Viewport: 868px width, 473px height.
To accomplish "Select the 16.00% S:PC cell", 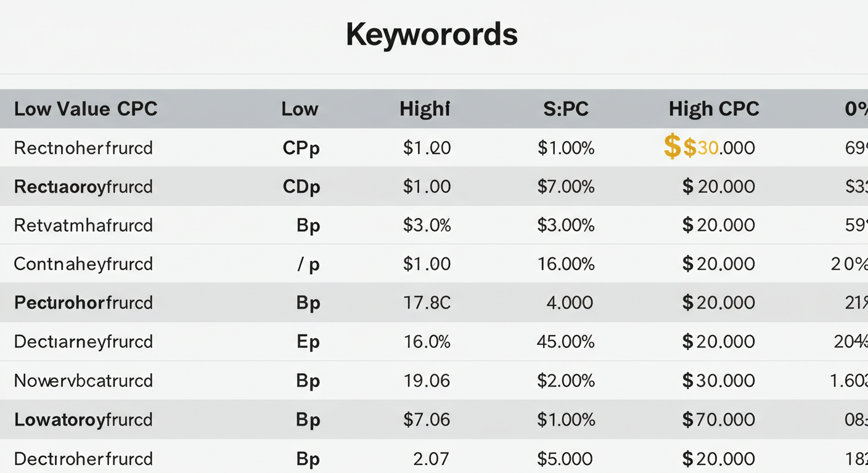I will click(x=565, y=264).
